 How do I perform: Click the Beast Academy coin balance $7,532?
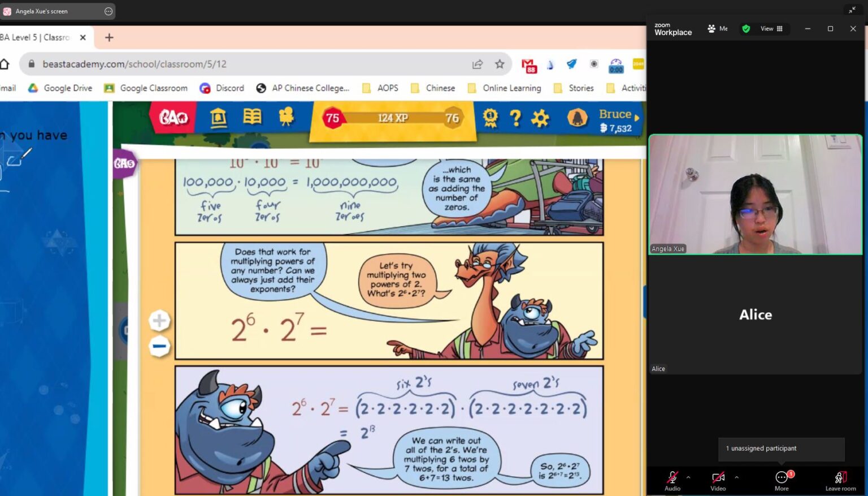(615, 128)
